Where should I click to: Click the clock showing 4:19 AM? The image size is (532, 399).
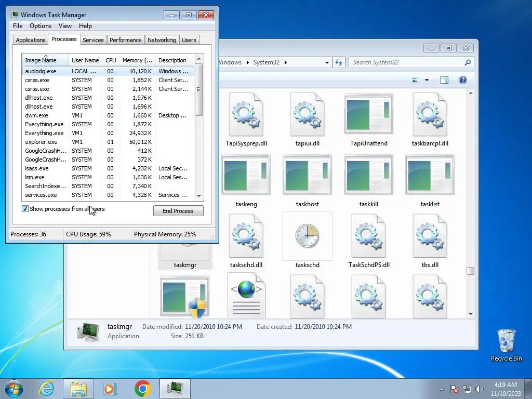[505, 385]
